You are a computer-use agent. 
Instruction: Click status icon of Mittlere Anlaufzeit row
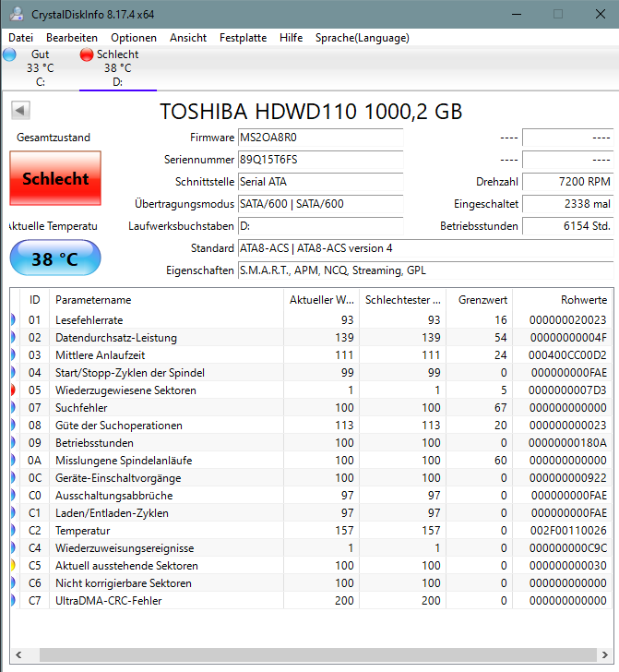coord(13,354)
